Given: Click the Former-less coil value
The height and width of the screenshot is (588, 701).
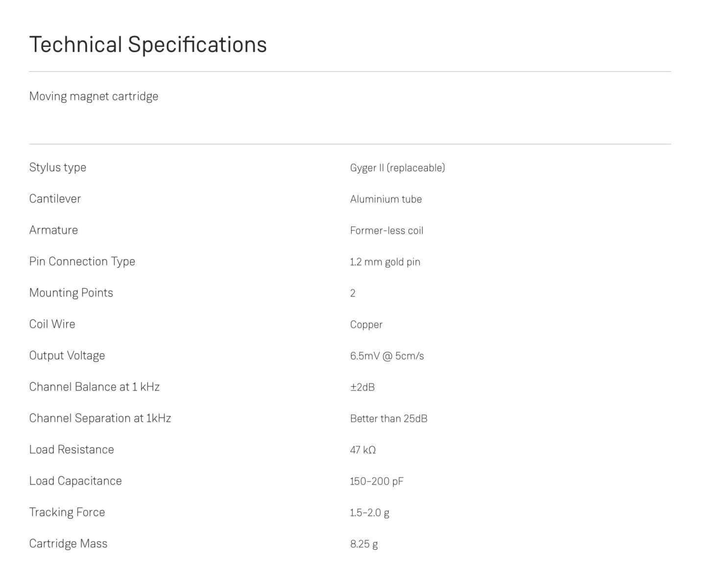Looking at the screenshot, I should (387, 231).
